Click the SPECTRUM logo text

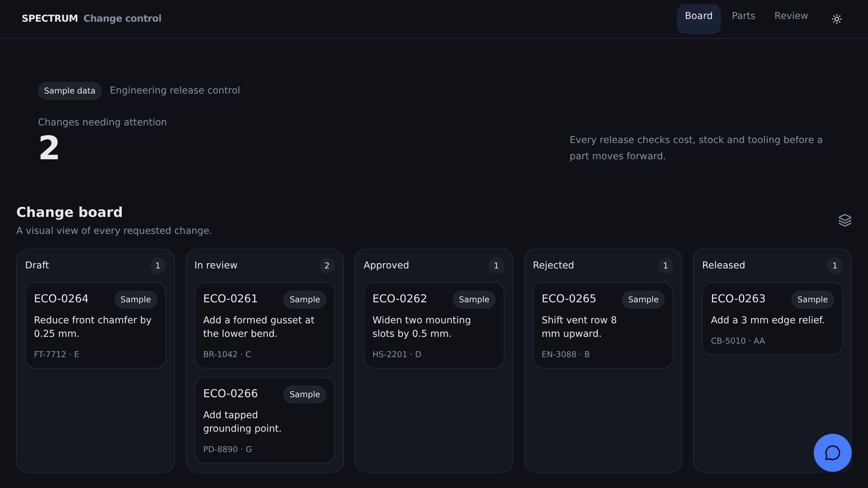50,18
